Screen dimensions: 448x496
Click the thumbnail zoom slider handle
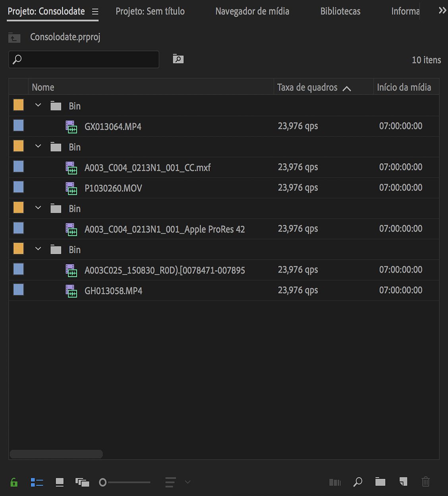tap(102, 482)
